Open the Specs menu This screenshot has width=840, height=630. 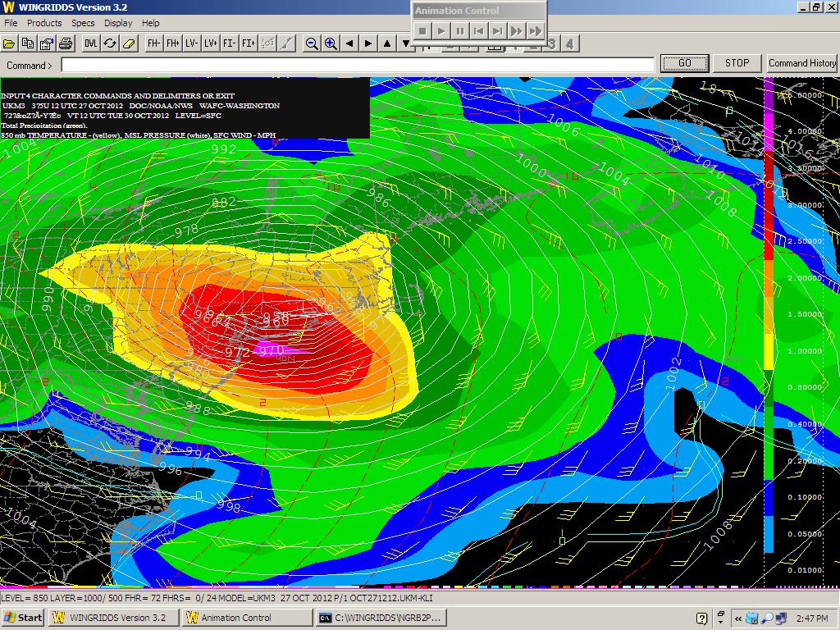(x=83, y=23)
